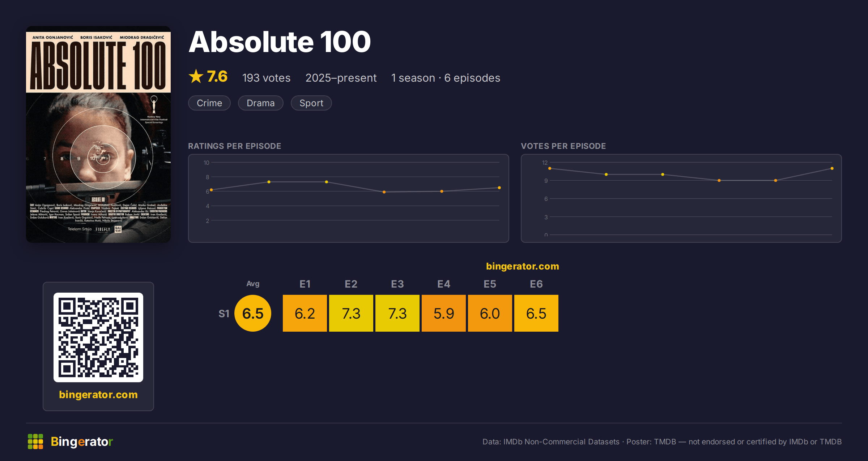This screenshot has width=868, height=461.
Task: Open bingerator.com link under QR code
Action: 98,395
